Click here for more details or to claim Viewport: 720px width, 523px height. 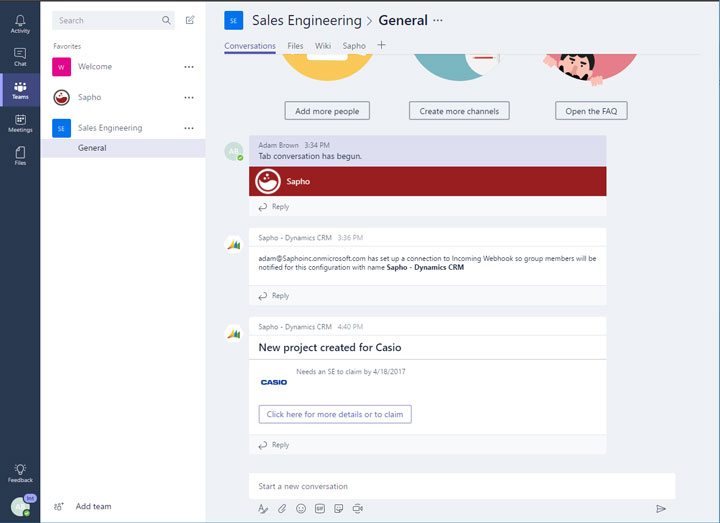[x=335, y=414]
